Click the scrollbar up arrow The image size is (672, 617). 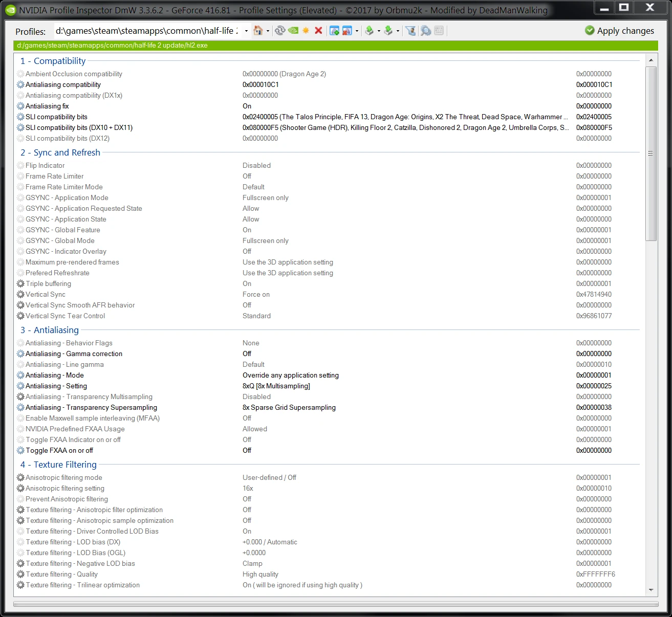coord(651,60)
